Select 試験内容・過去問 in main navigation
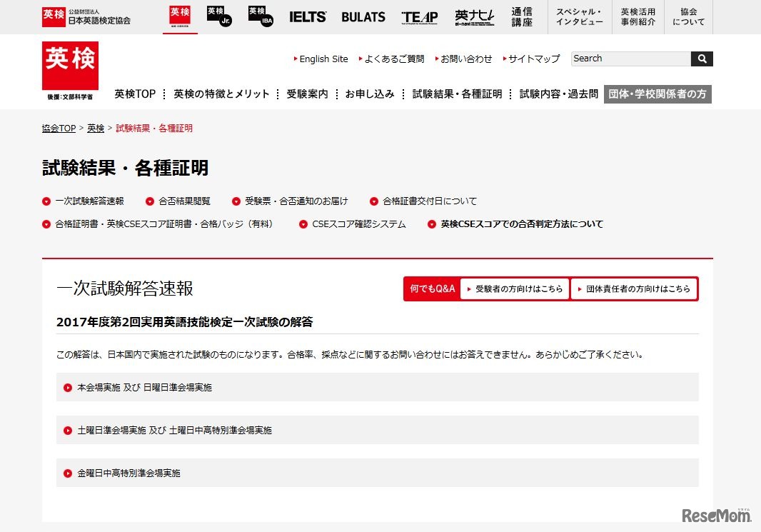The height and width of the screenshot is (532, 761). [559, 94]
